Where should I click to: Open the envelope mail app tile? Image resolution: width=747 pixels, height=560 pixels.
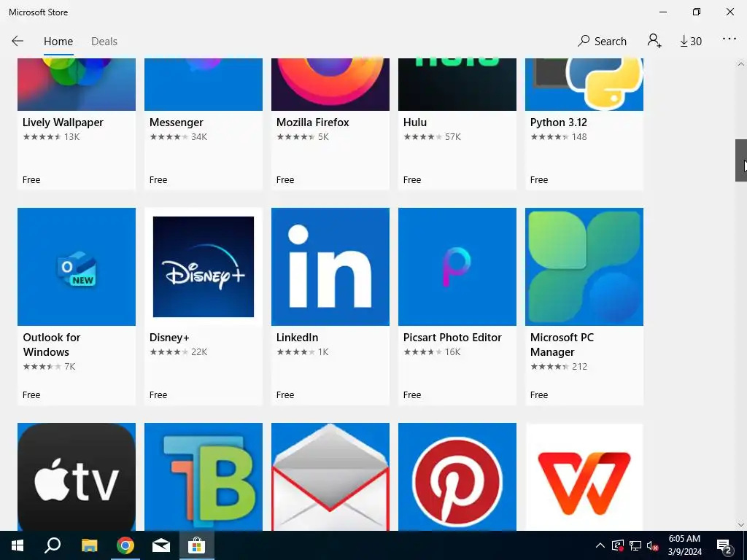click(330, 477)
